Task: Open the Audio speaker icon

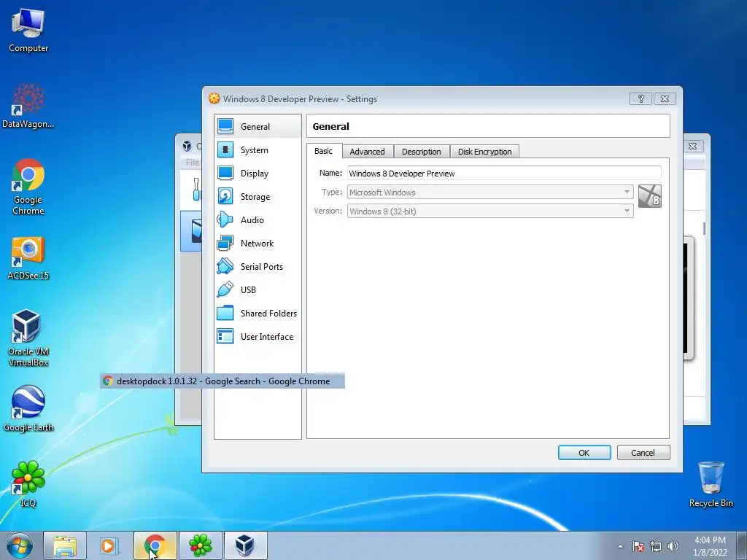Action: (225, 219)
